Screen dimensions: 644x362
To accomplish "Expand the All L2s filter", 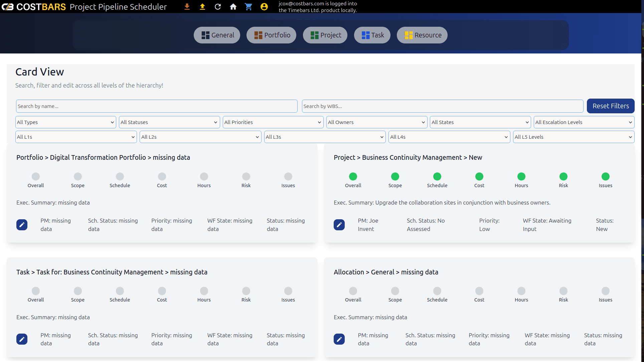I will pos(200,137).
